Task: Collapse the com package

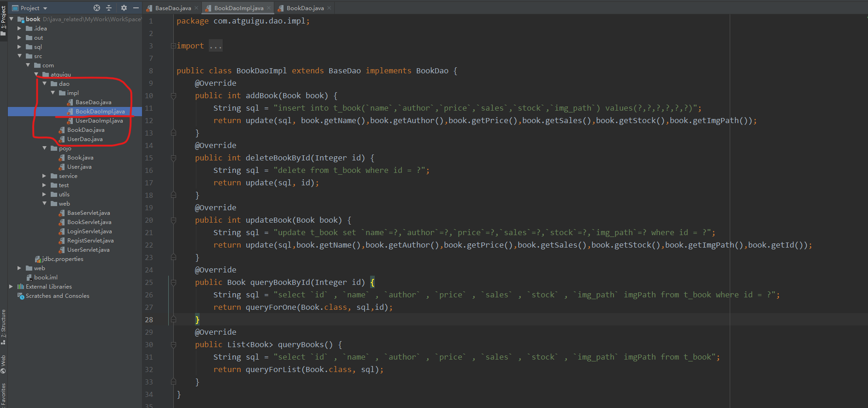Action: [x=28, y=65]
